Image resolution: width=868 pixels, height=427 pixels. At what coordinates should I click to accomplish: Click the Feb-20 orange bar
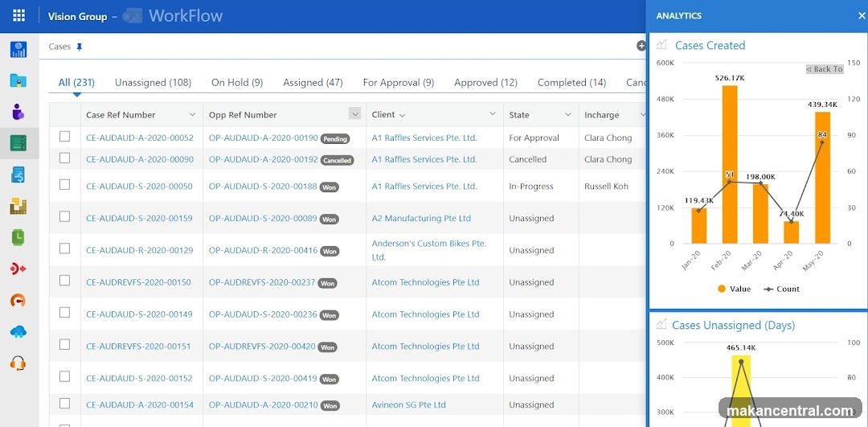click(x=730, y=165)
